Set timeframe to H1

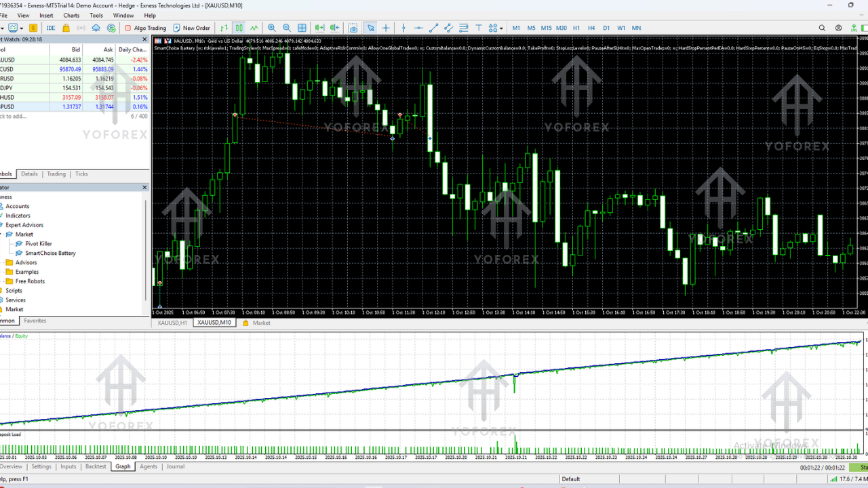[576, 28]
